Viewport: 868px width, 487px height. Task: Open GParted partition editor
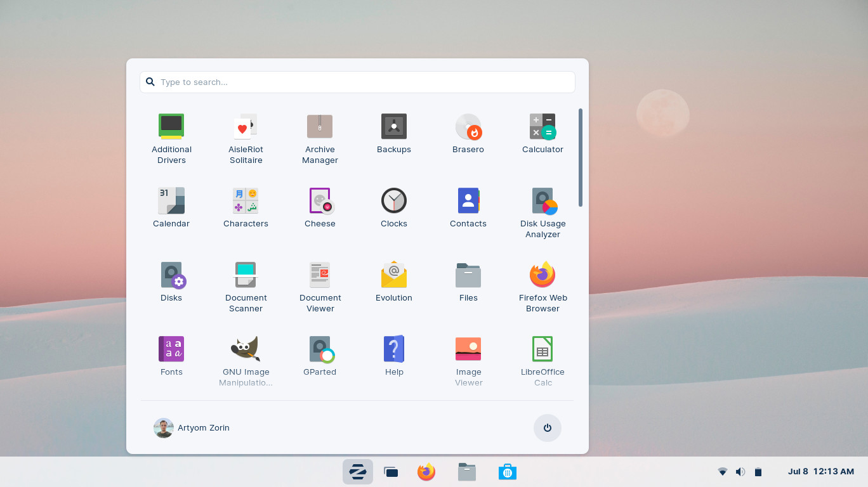click(x=320, y=356)
